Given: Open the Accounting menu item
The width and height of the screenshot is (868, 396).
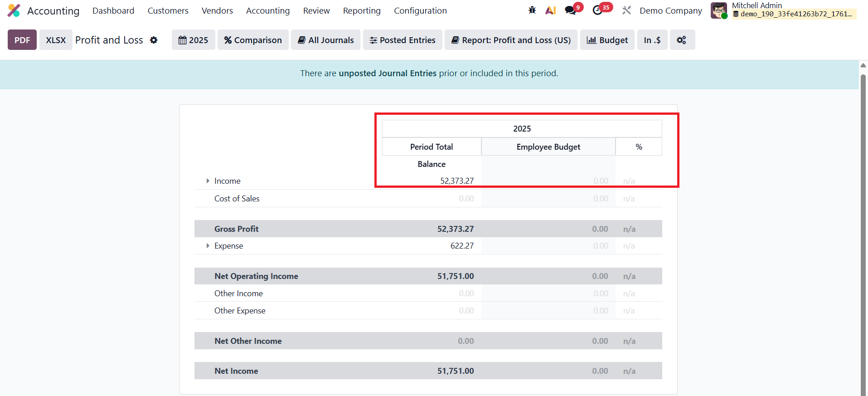Looking at the screenshot, I should 268,10.
